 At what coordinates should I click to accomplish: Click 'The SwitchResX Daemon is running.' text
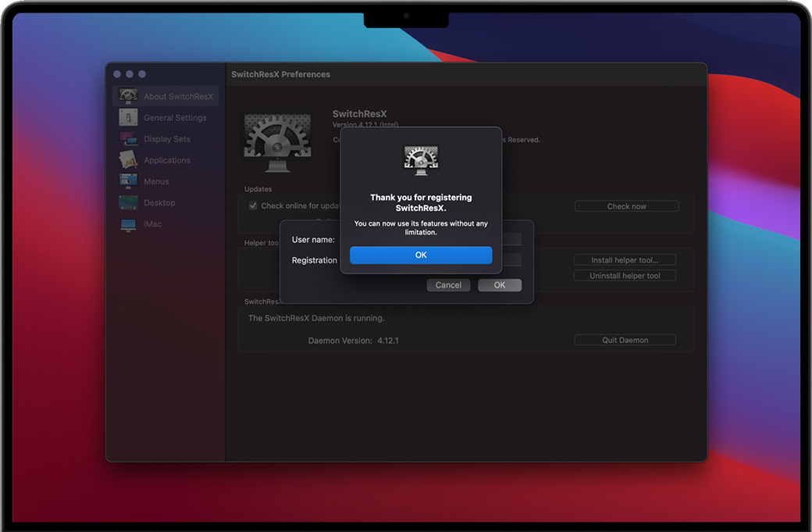316,318
